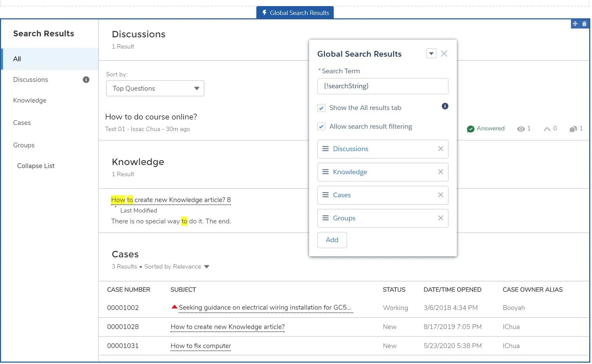This screenshot has width=592, height=364.
Task: Click the CASE NUMBER column header
Action: [x=128, y=290]
